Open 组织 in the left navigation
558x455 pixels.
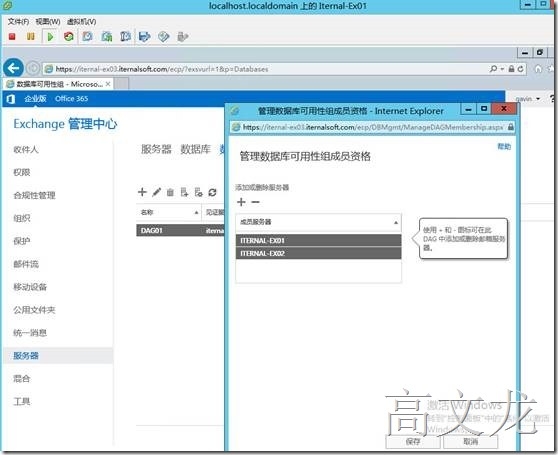(x=22, y=218)
